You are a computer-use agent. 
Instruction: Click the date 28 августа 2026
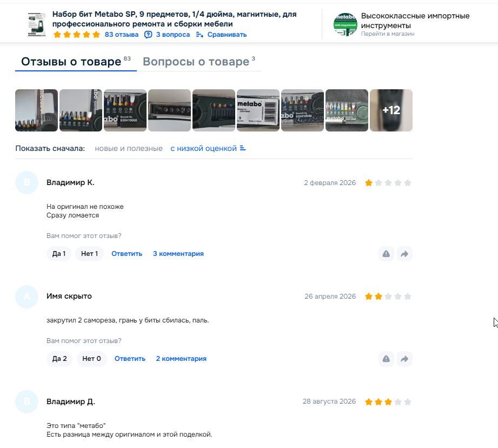click(329, 401)
